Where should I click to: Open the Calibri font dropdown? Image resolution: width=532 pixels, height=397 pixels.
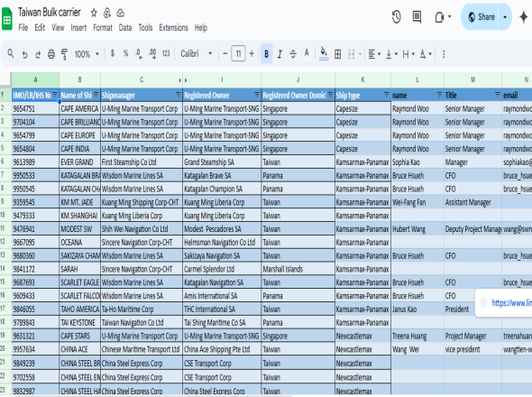pos(197,53)
